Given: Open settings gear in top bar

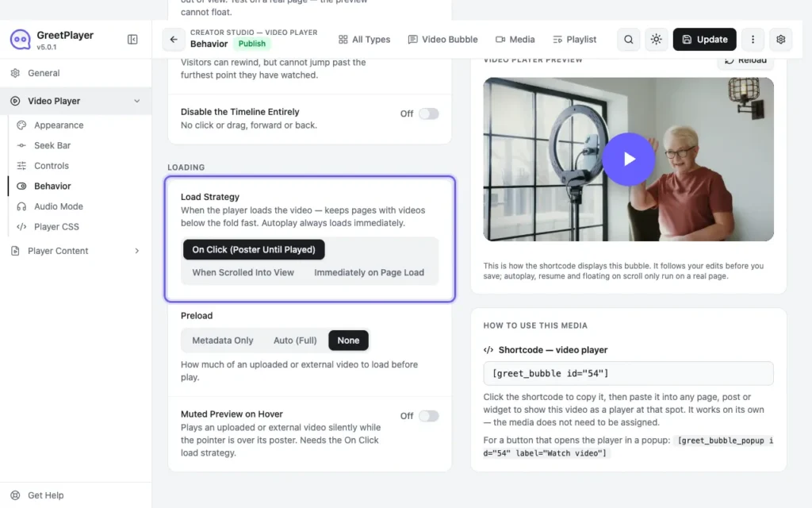Looking at the screenshot, I should tap(780, 40).
